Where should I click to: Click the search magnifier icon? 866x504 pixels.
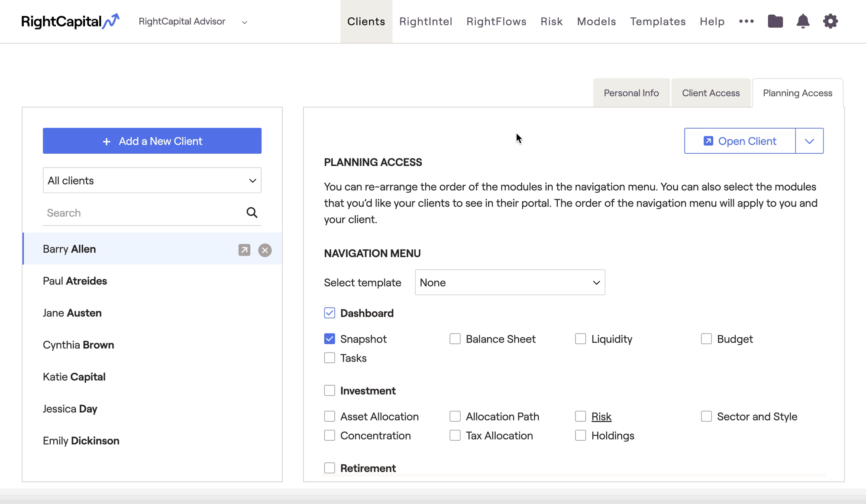click(252, 213)
